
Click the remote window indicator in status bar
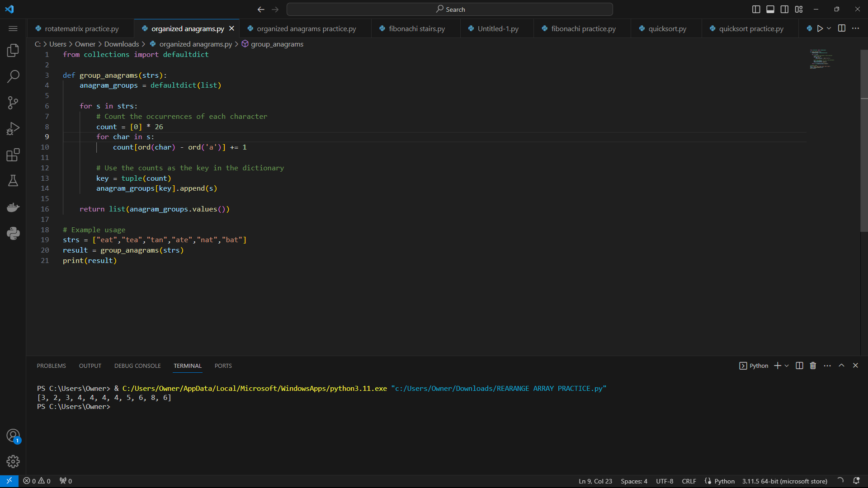tap(9, 481)
